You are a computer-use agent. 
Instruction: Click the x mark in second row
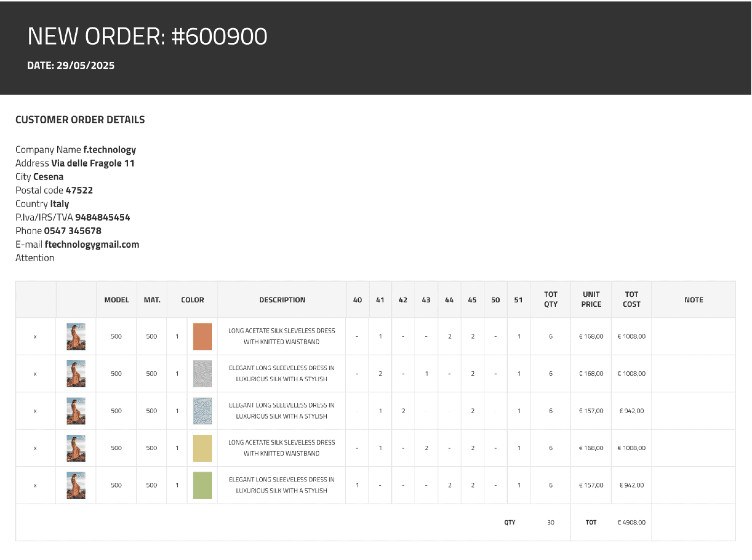pos(35,374)
